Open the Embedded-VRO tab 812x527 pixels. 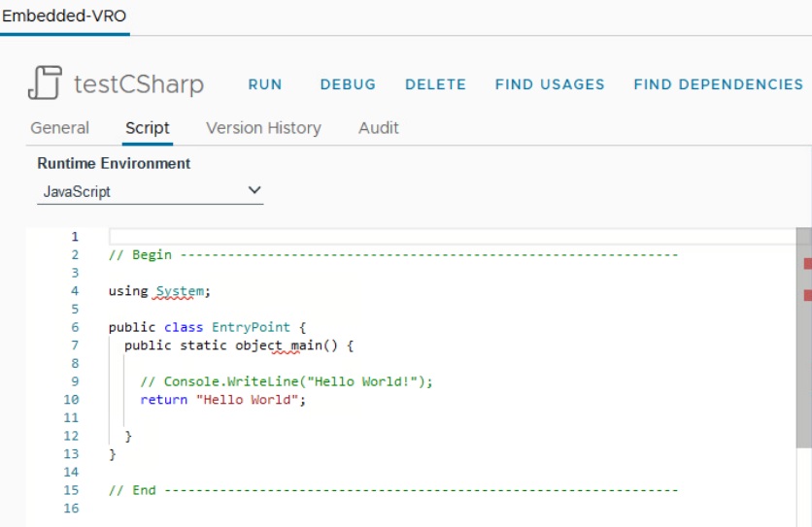click(x=64, y=16)
